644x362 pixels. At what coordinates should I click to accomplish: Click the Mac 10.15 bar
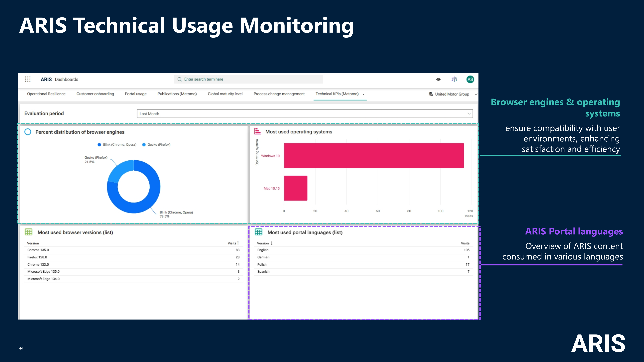click(295, 188)
